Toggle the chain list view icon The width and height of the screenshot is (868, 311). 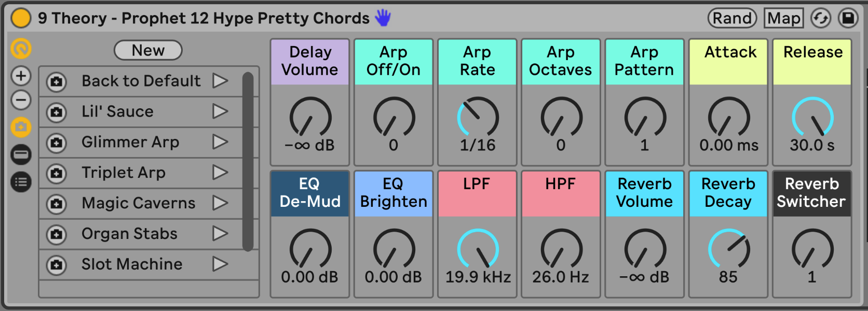click(21, 154)
